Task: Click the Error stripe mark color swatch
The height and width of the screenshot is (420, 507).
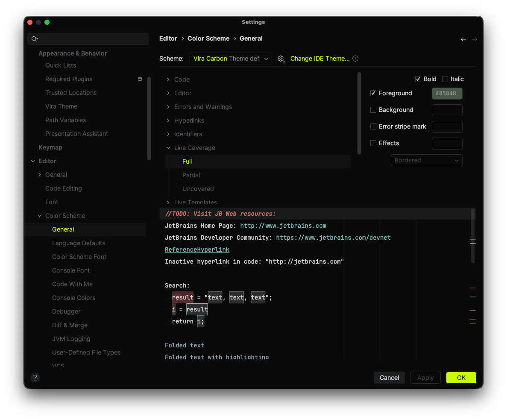Action: click(447, 127)
